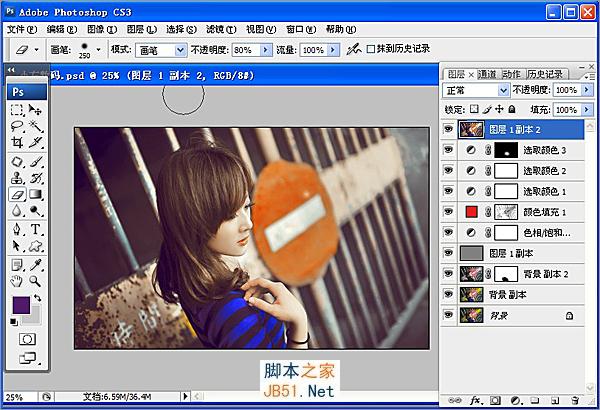Create new adjustment layer icon
600x410 pixels.
[515, 400]
